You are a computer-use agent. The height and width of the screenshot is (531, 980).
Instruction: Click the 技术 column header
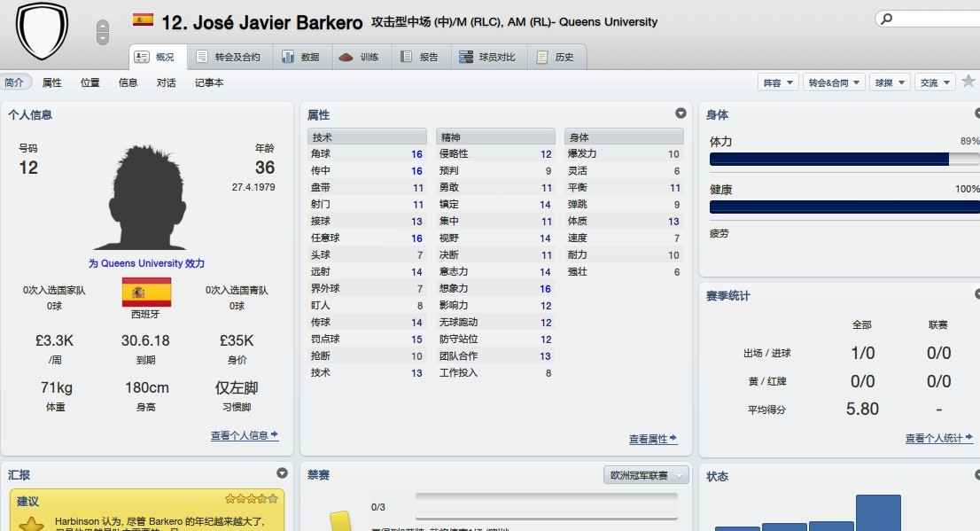tap(367, 137)
